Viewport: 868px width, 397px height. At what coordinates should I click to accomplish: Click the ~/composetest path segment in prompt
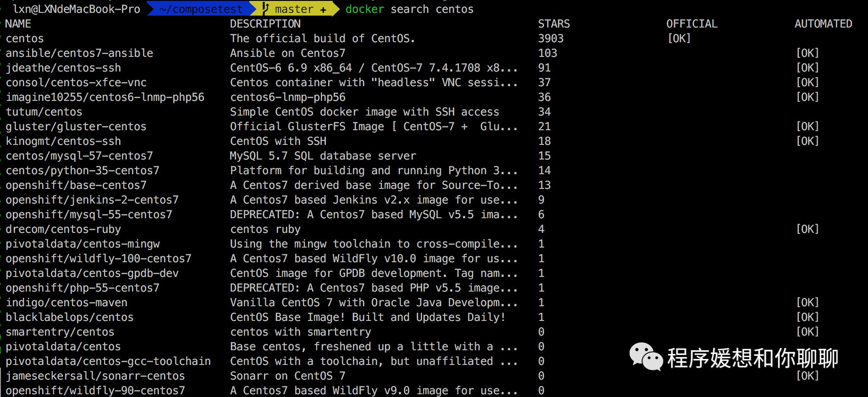(201, 9)
